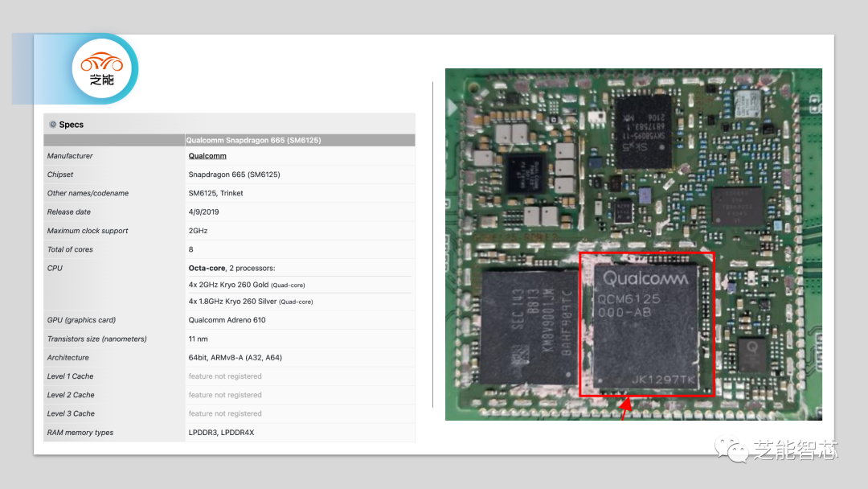Click 'Transistors size (nanometers)' label
The height and width of the screenshot is (489, 868).
tap(97, 339)
